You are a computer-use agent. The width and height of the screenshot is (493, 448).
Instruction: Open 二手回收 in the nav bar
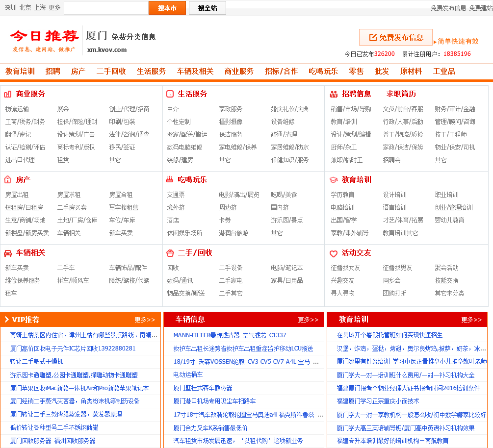point(111,71)
